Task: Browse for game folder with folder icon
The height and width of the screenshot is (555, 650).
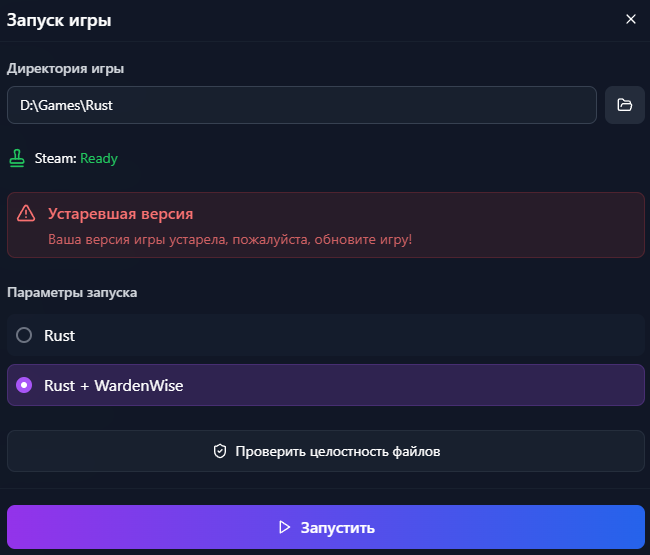Action: point(624,105)
